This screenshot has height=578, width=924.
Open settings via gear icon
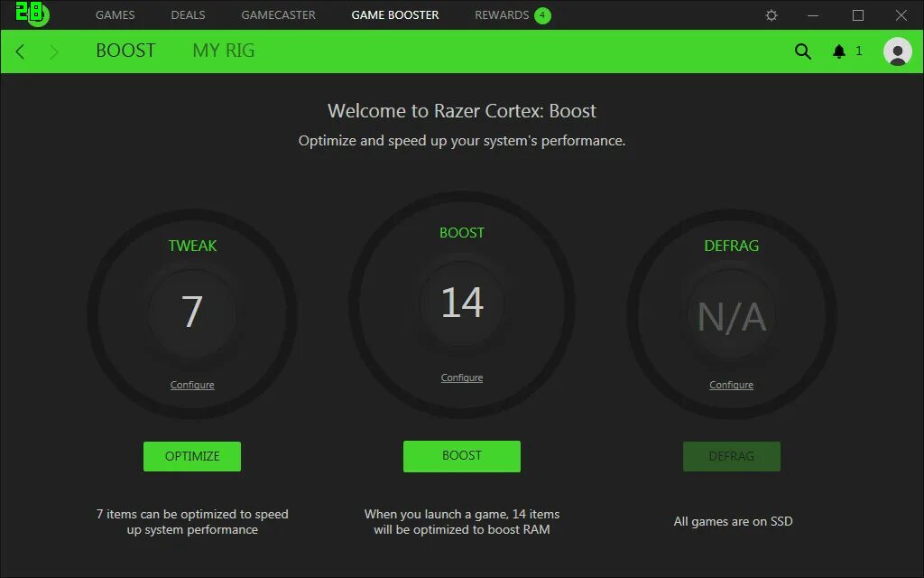[x=772, y=15]
